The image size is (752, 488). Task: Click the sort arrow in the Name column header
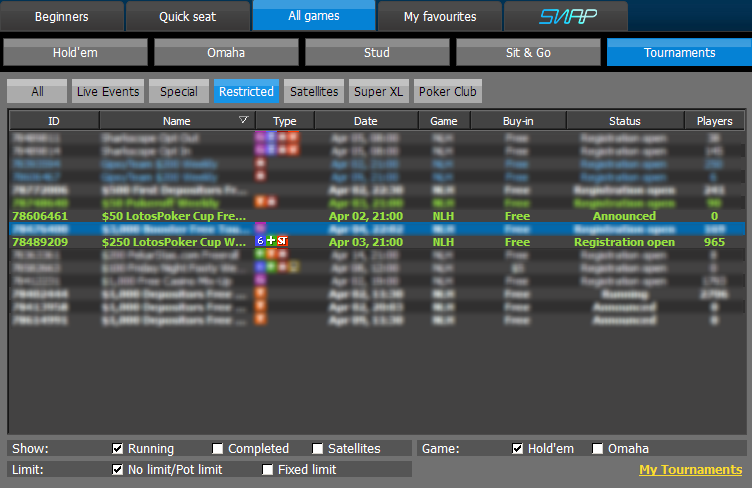(244, 120)
